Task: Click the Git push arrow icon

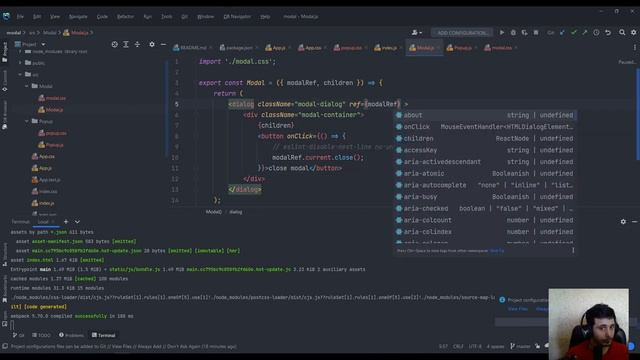Action: point(585,32)
